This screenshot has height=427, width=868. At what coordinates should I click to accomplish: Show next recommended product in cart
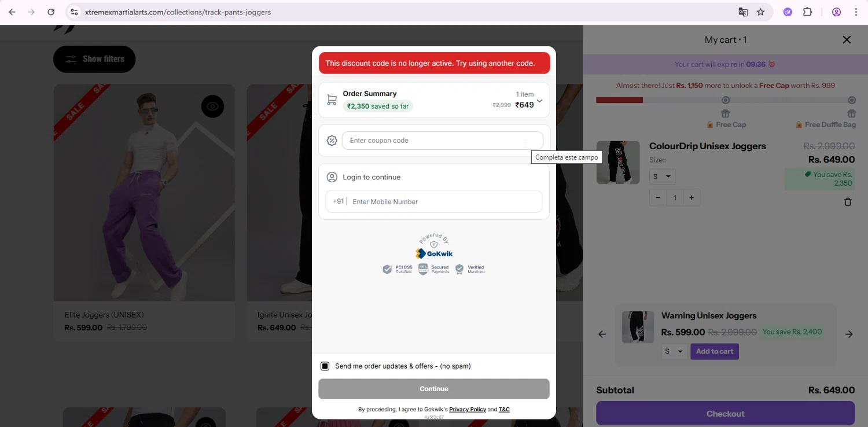tap(849, 334)
